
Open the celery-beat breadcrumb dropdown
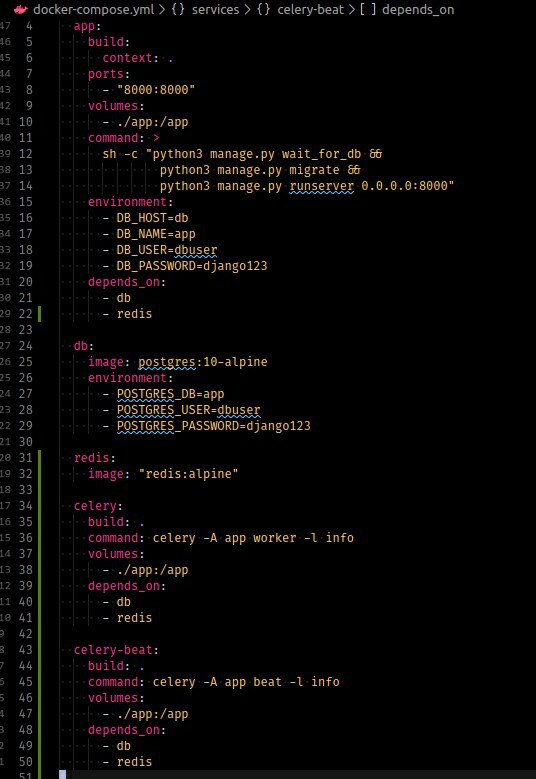coord(310,9)
